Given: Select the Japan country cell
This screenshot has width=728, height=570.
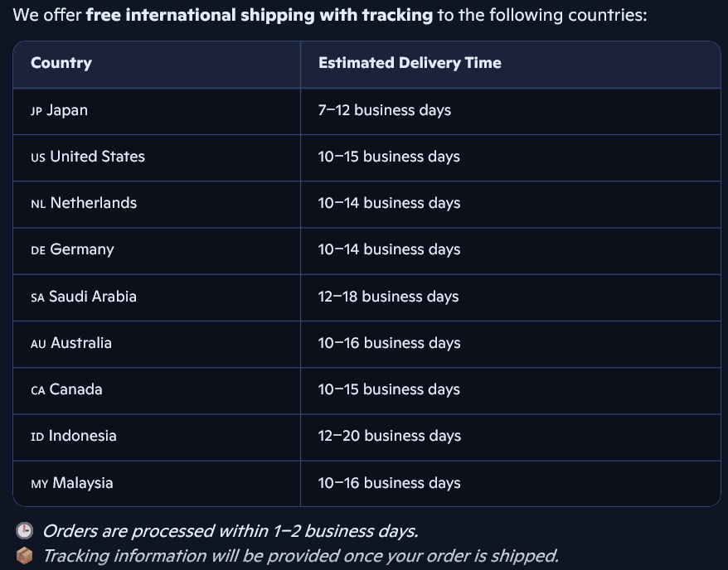Looking at the screenshot, I should [x=67, y=110].
